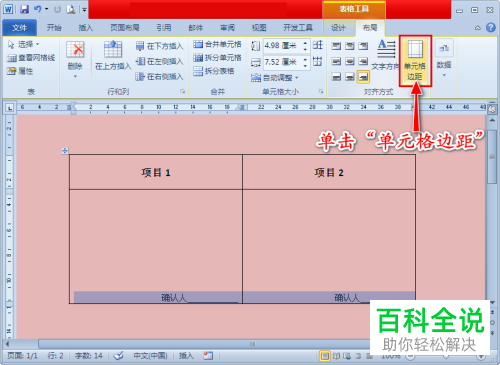Switch to Review (审阅) tab
This screenshot has width=500, height=365.
(227, 28)
